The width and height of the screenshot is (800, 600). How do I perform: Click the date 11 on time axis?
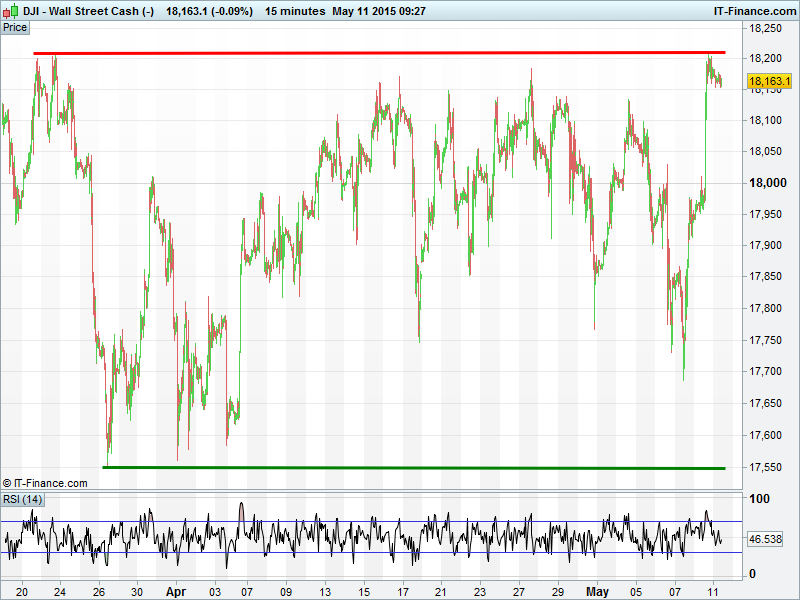tap(713, 592)
